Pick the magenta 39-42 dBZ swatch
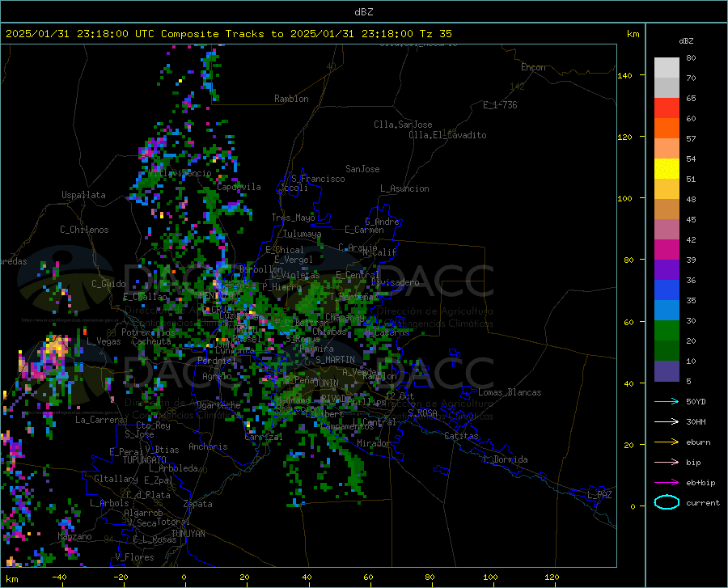Screen dimensions: 728x588 667,250
